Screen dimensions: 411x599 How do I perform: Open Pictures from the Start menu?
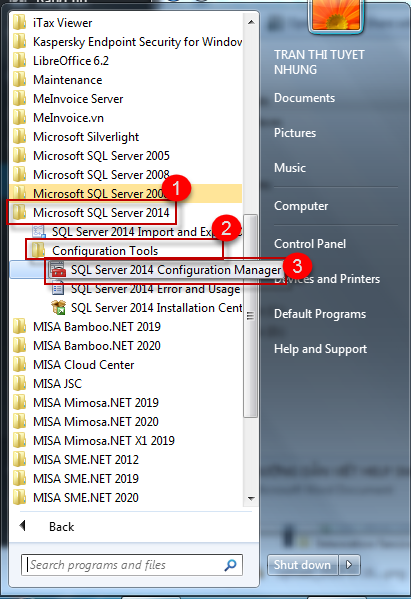pyautogui.click(x=295, y=133)
